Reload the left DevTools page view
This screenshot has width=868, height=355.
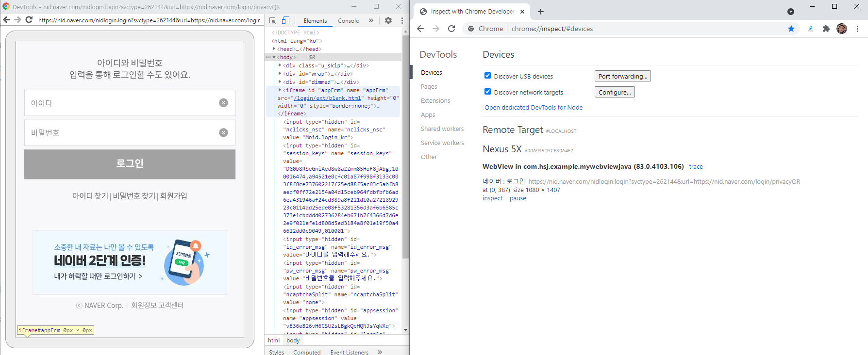(x=29, y=20)
